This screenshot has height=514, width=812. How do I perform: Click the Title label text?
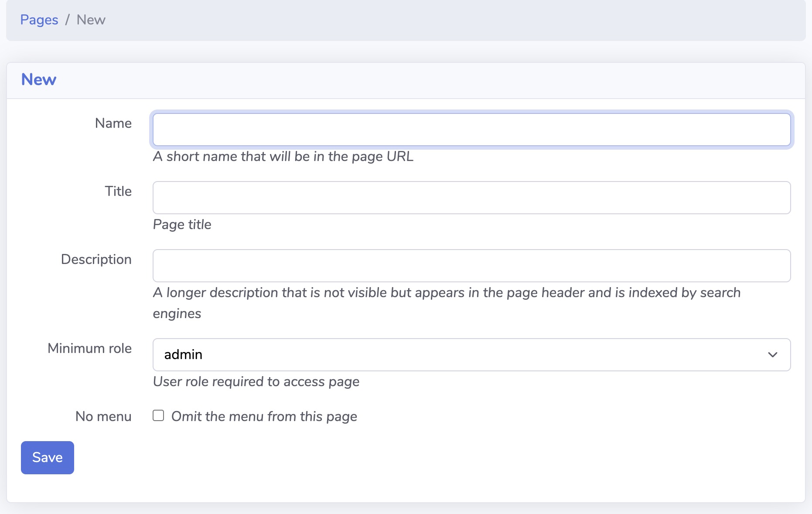pyautogui.click(x=118, y=191)
